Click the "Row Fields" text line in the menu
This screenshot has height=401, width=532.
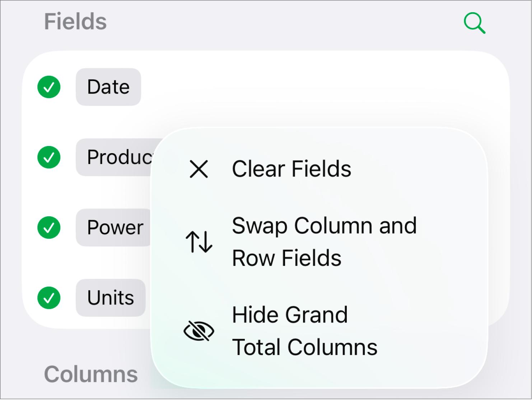tap(286, 258)
